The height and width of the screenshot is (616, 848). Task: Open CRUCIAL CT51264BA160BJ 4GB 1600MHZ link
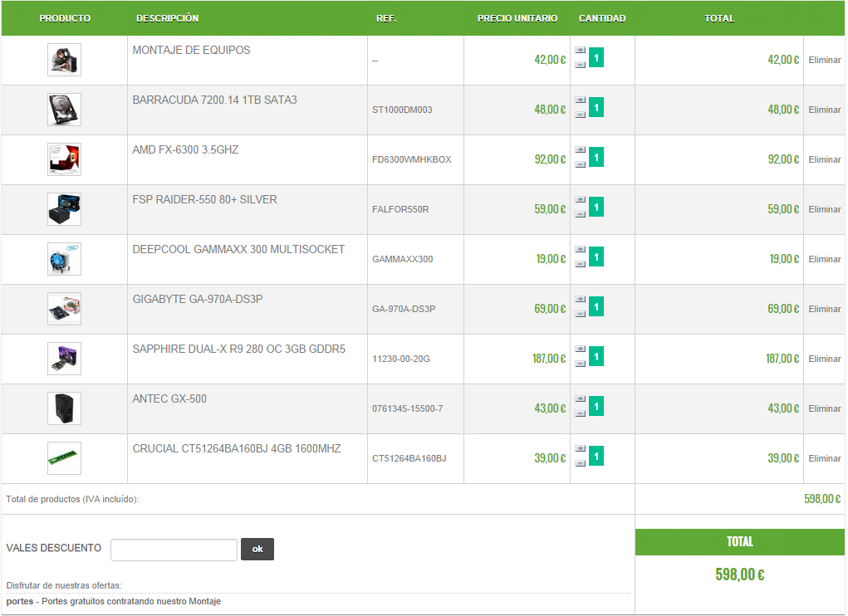click(237, 448)
